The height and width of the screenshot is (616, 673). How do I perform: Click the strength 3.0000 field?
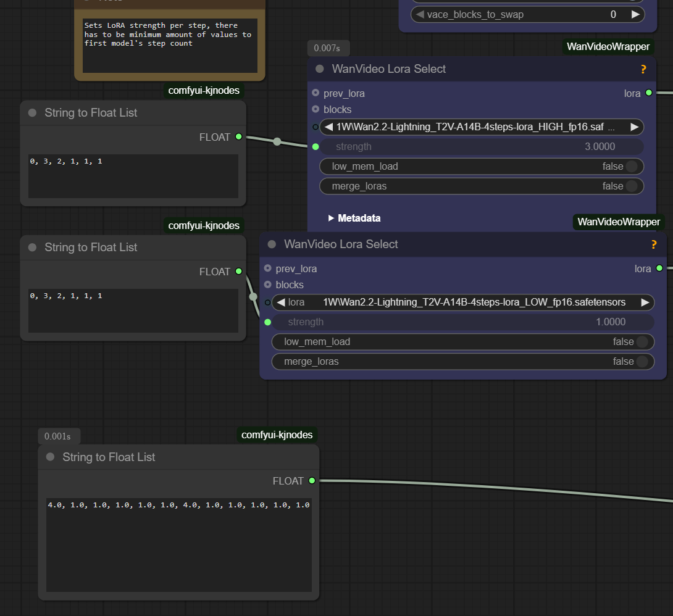(x=482, y=147)
